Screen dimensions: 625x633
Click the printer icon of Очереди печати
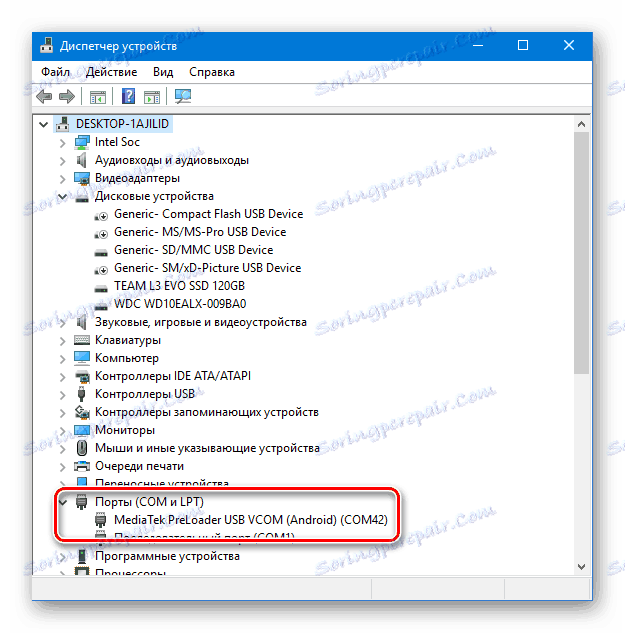pyautogui.click(x=82, y=466)
